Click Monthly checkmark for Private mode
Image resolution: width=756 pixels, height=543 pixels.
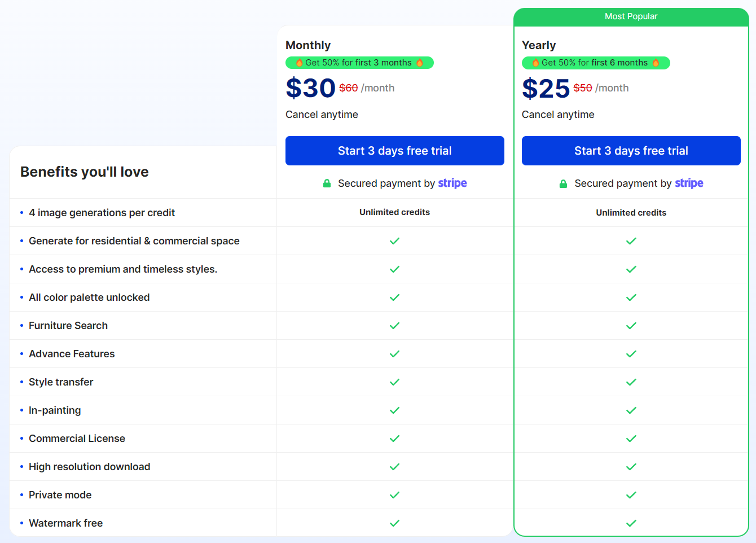click(x=395, y=495)
